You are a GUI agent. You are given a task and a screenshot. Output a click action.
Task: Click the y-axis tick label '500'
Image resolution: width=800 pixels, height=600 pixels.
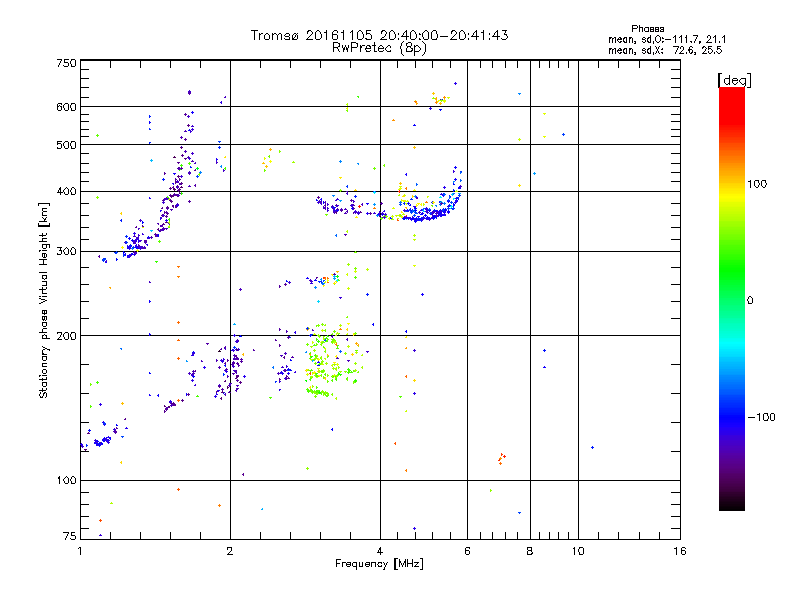click(66, 145)
